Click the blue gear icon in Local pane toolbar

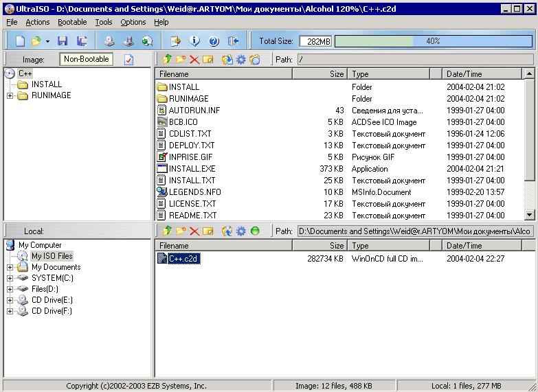pos(241,231)
